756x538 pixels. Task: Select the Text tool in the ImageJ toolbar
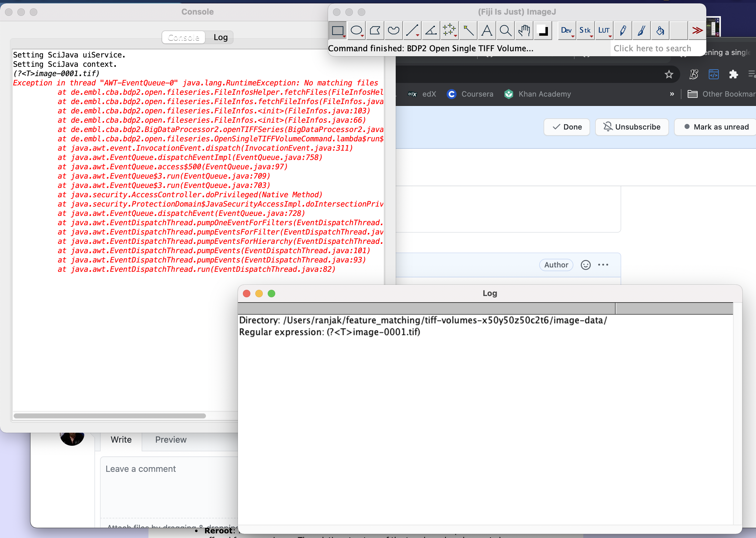[486, 30]
